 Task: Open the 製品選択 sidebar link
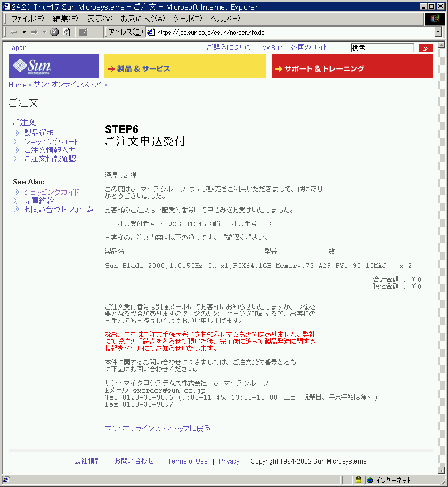[x=39, y=133]
